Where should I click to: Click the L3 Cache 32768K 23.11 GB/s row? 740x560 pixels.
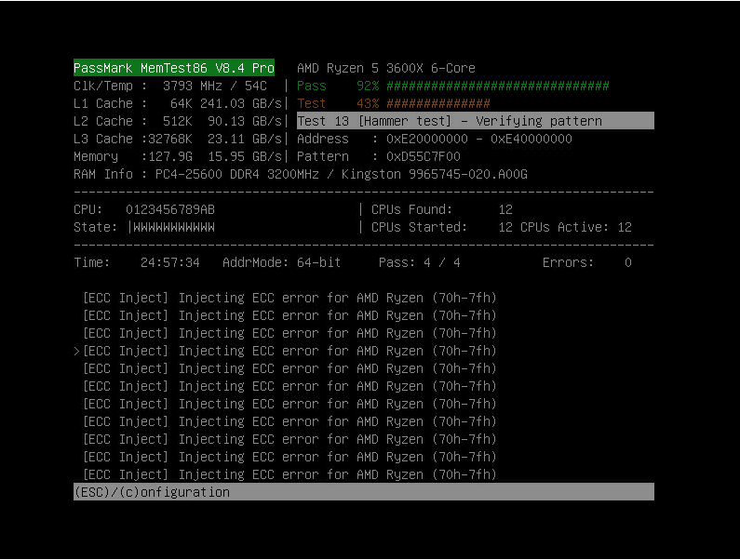coord(178,139)
